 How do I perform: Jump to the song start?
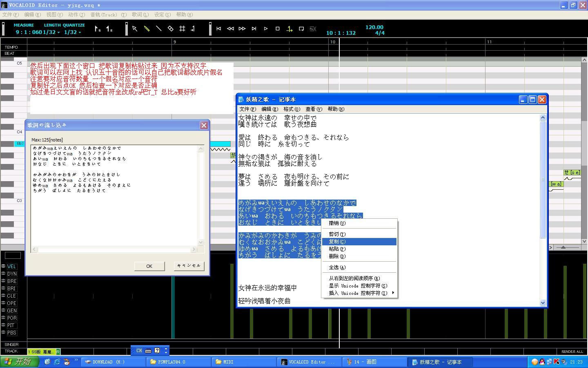pyautogui.click(x=218, y=29)
